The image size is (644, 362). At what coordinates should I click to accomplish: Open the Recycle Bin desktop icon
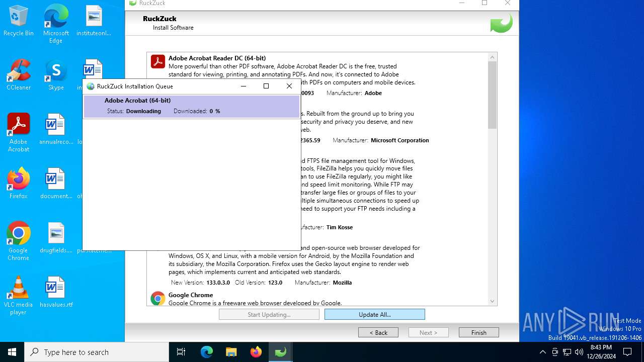tap(19, 21)
